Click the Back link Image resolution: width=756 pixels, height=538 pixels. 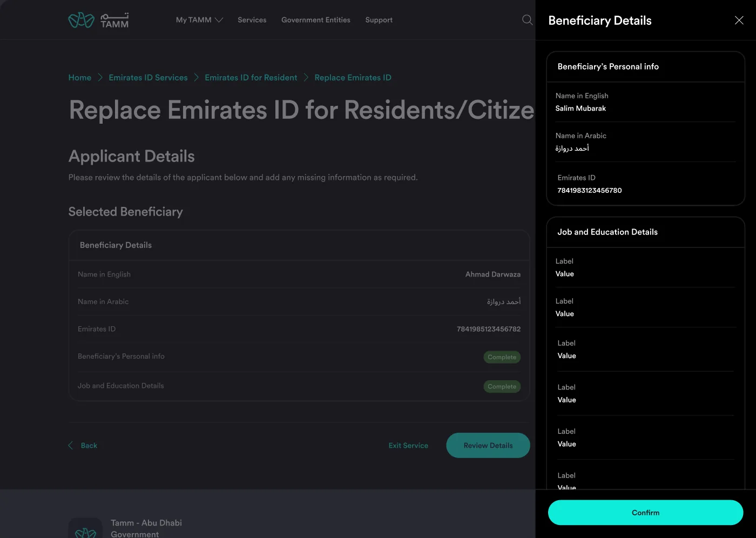point(89,446)
